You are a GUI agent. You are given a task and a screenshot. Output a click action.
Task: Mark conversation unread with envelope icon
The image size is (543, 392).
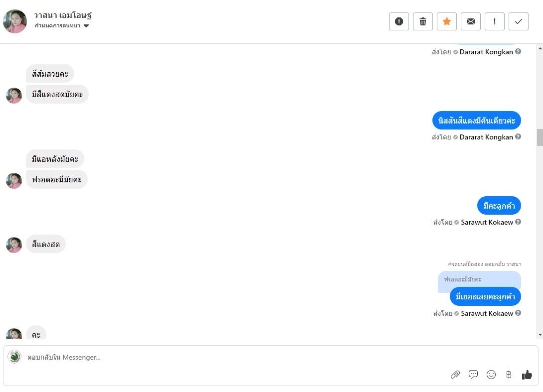tap(471, 21)
